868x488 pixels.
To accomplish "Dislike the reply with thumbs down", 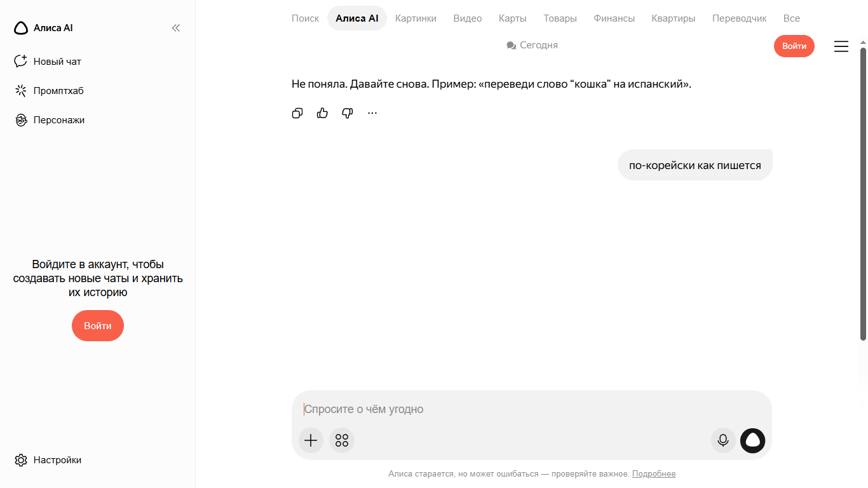I will click(x=347, y=113).
